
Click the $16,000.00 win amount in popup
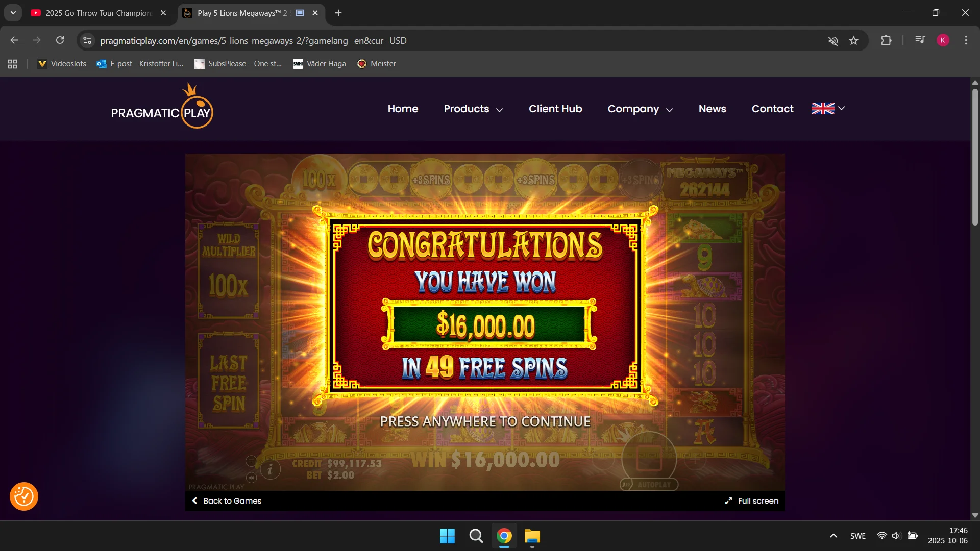coord(485,325)
